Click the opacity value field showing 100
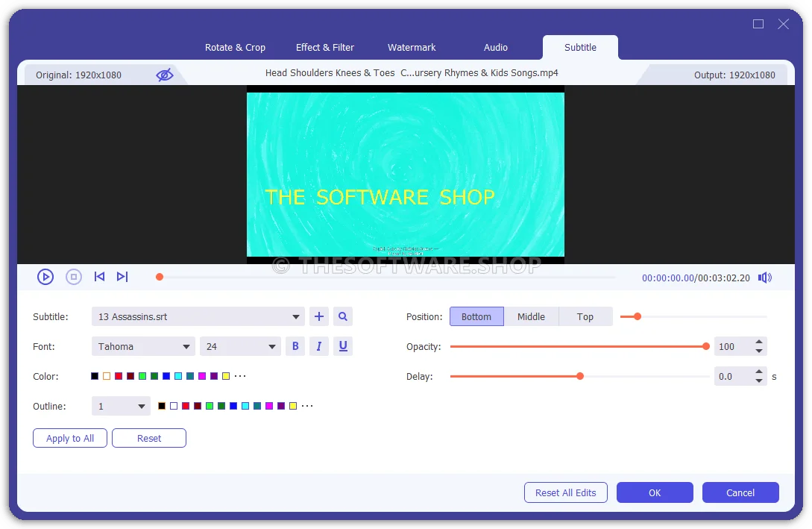 pos(733,346)
